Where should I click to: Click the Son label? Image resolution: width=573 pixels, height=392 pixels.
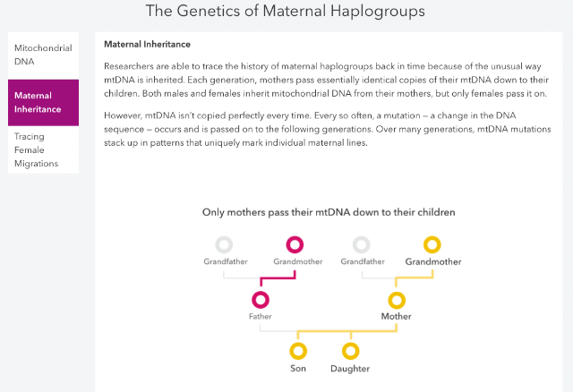tap(298, 368)
